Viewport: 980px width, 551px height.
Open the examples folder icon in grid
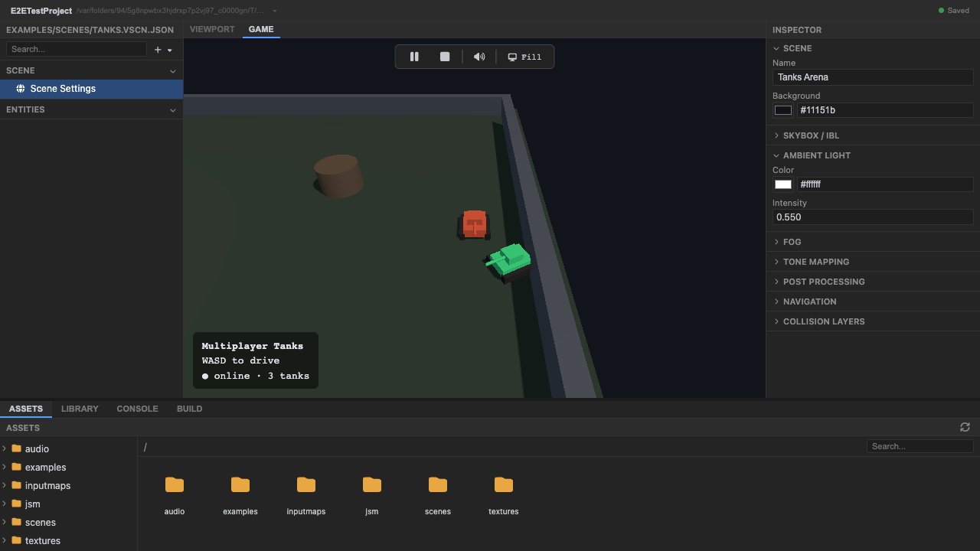[240, 484]
